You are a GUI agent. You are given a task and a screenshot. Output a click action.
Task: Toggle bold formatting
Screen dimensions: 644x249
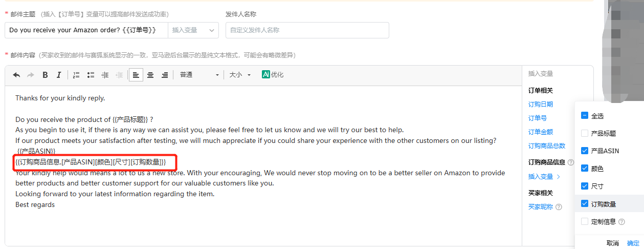[x=45, y=75]
